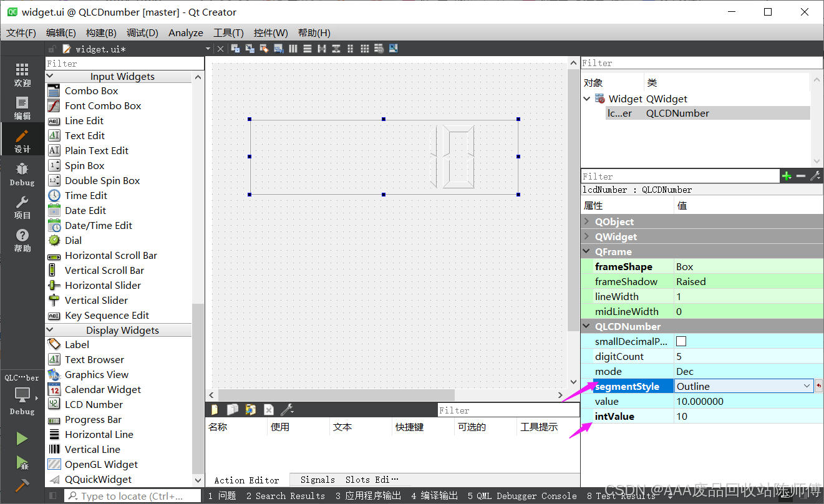824x504 pixels.
Task: Break the current layout
Action: [379, 49]
